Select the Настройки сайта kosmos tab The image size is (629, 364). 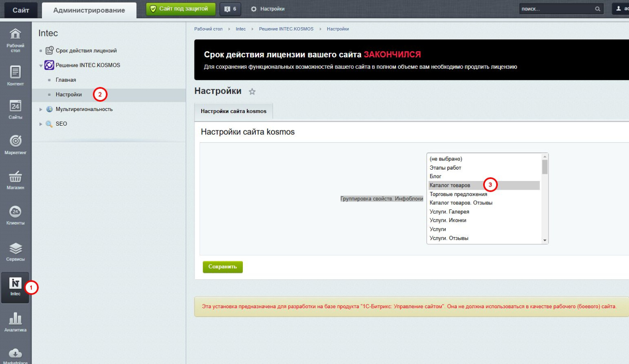[x=234, y=111]
